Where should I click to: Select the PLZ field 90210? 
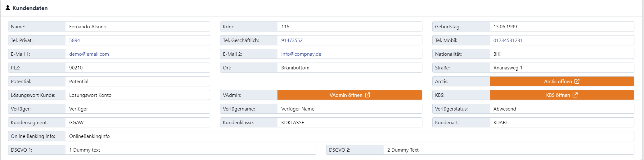click(137, 68)
